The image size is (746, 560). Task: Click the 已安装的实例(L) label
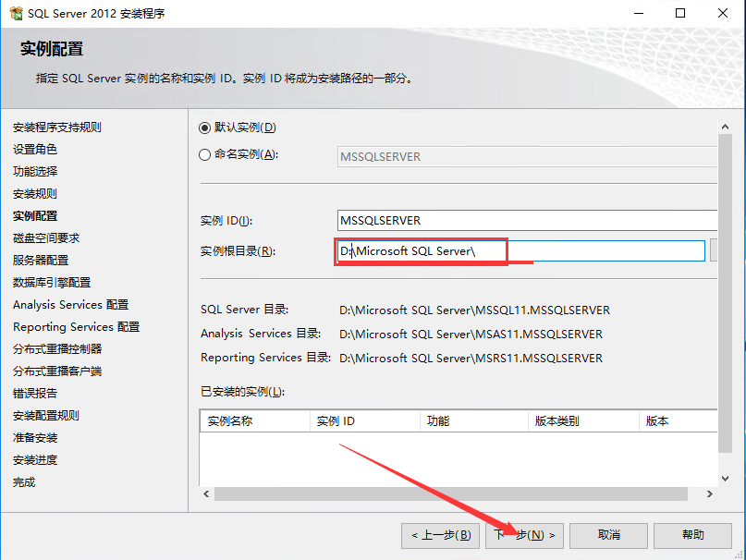click(x=242, y=392)
